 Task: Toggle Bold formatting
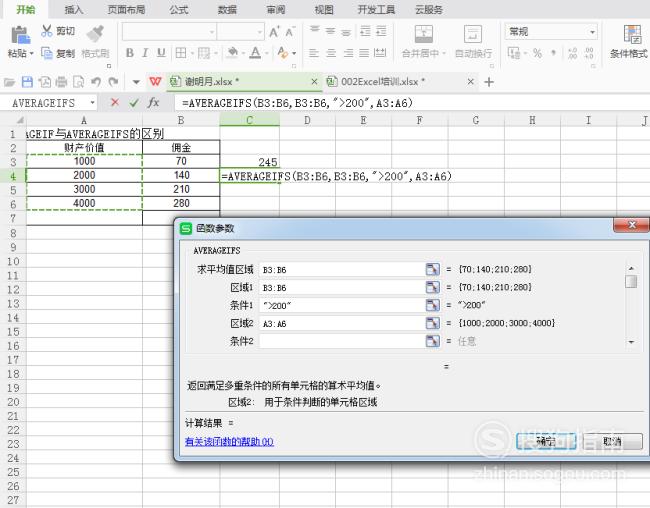(x=130, y=53)
